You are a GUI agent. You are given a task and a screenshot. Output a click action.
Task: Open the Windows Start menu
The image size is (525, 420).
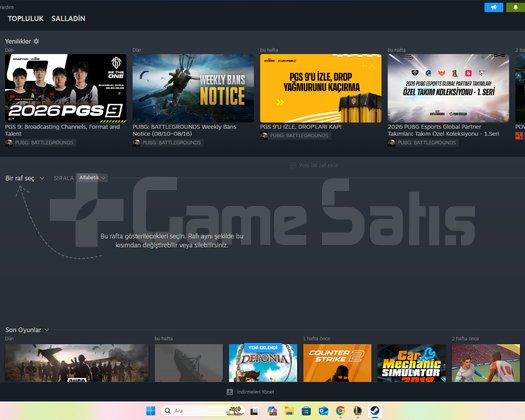click(151, 411)
